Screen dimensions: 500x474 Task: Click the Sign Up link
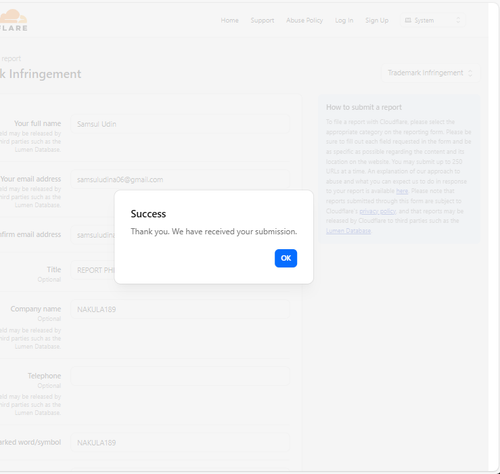377,20
